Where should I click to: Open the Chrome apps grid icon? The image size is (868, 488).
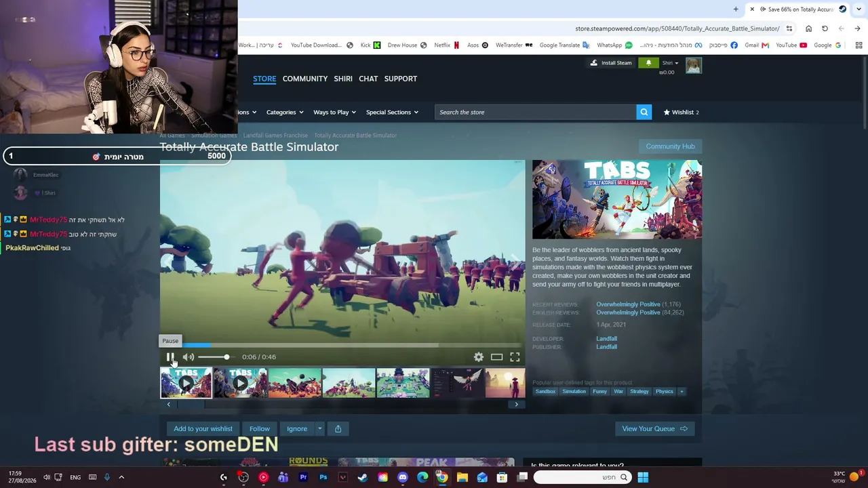click(859, 45)
